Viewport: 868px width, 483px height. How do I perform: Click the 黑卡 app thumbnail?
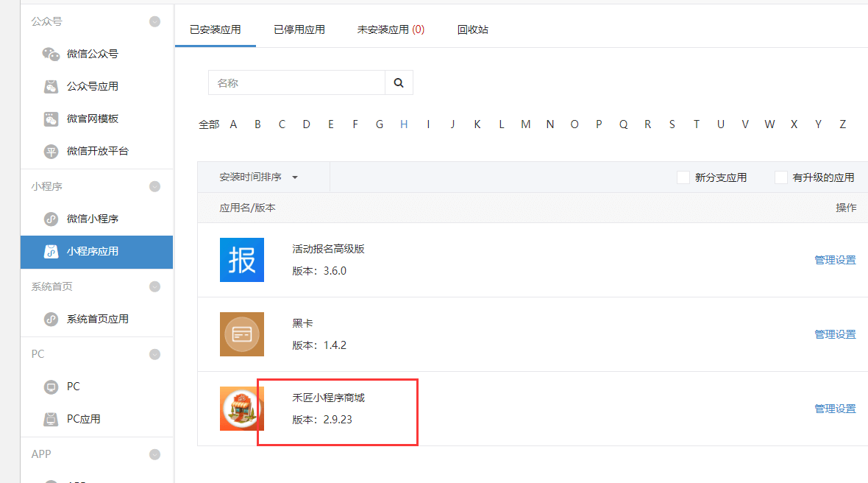click(242, 334)
